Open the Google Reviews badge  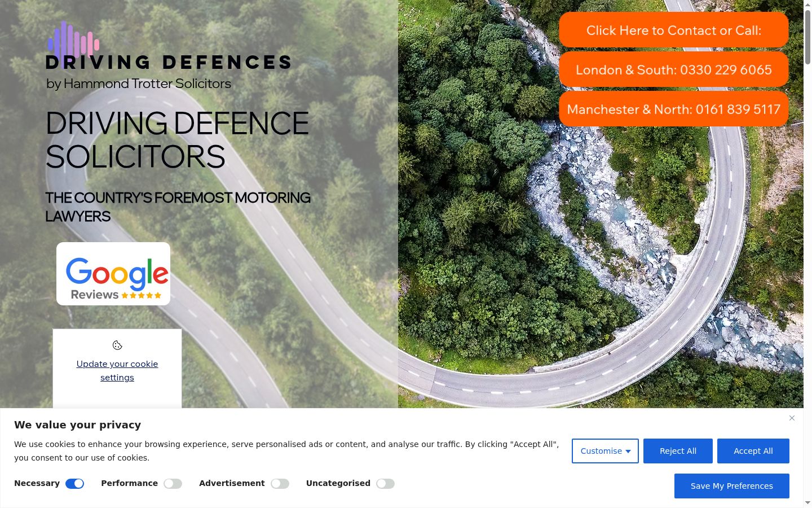113,274
